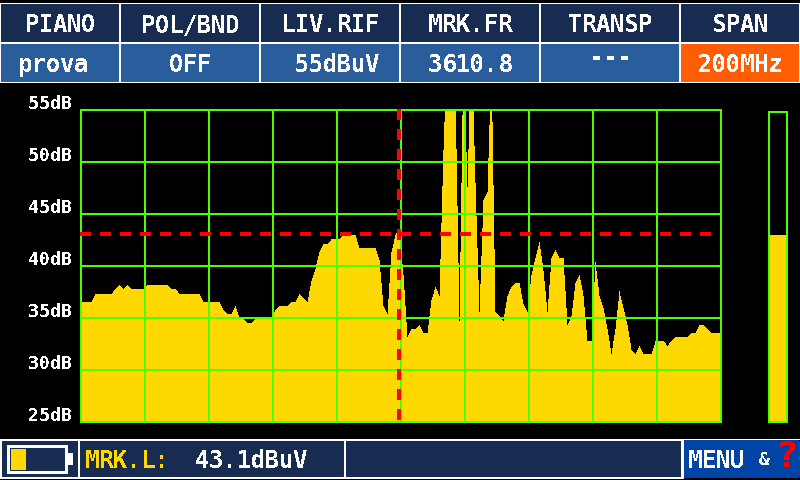
Task: Select the MRK.FR header
Action: [x=470, y=23]
